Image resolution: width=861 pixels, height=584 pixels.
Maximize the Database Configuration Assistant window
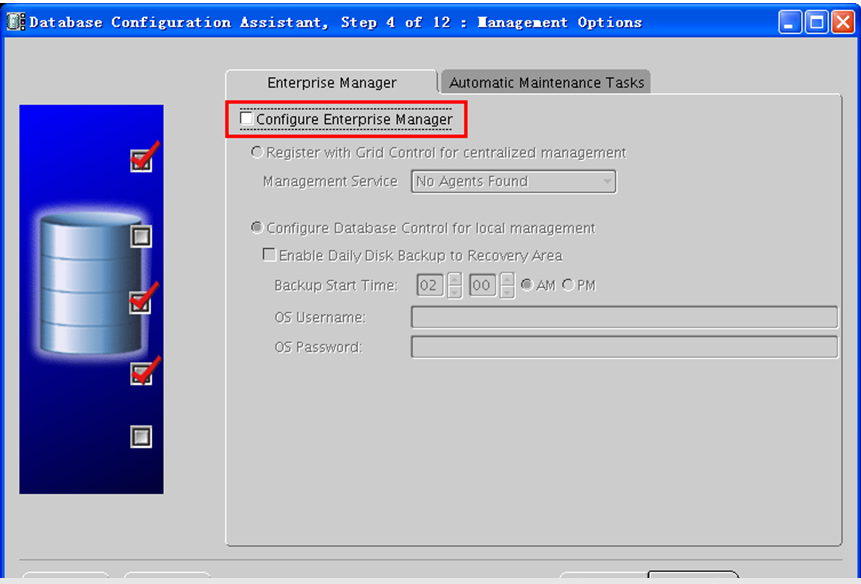coord(816,23)
